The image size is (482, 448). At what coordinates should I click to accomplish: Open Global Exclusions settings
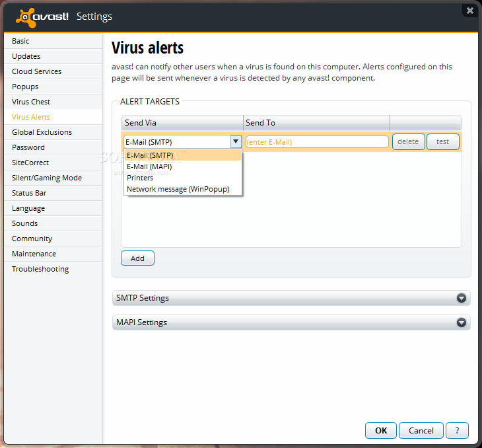(x=53, y=132)
